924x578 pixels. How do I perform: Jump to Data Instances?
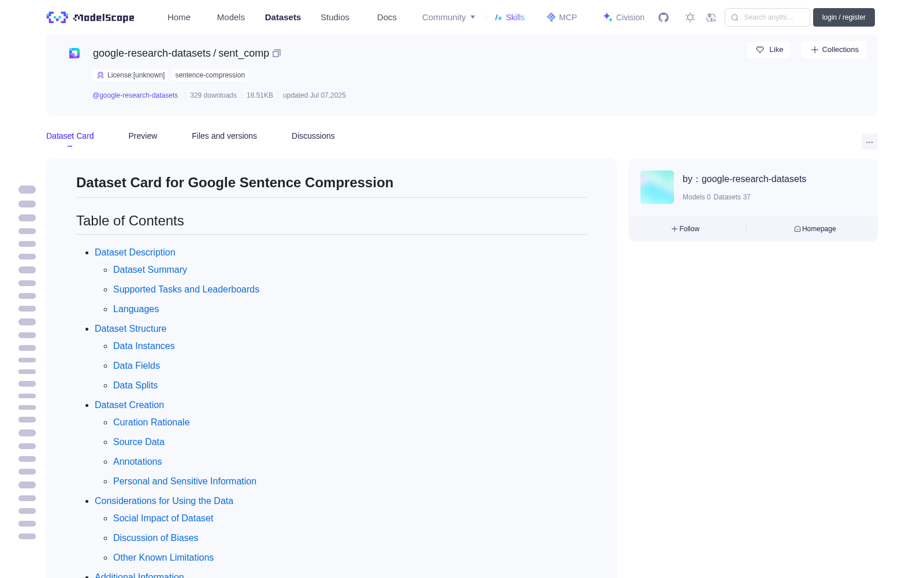144,346
